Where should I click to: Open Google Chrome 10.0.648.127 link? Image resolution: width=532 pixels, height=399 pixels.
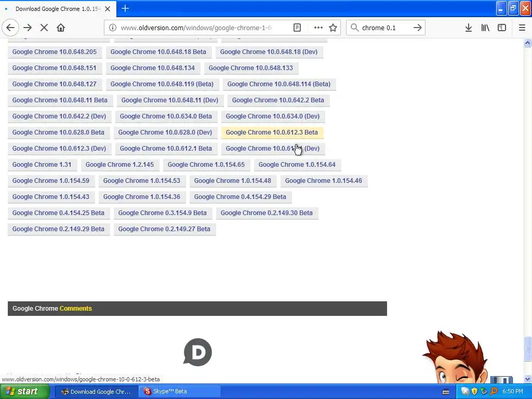55,84
